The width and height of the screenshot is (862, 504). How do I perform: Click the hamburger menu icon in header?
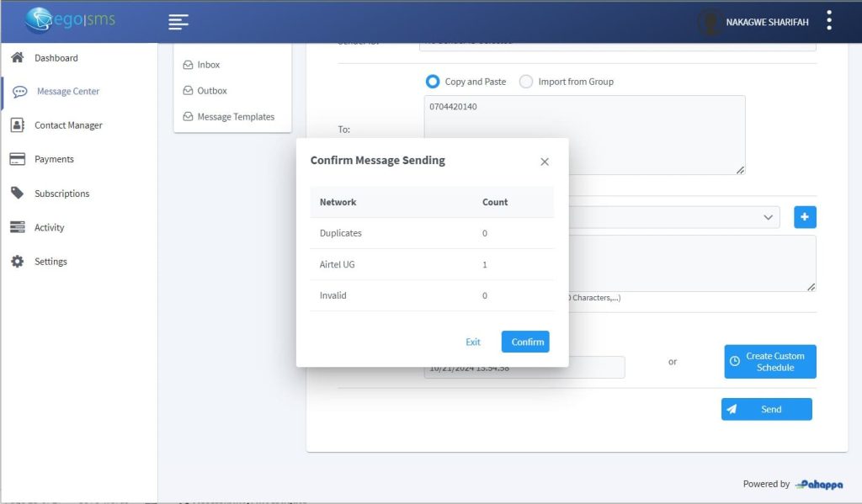pyautogui.click(x=178, y=22)
